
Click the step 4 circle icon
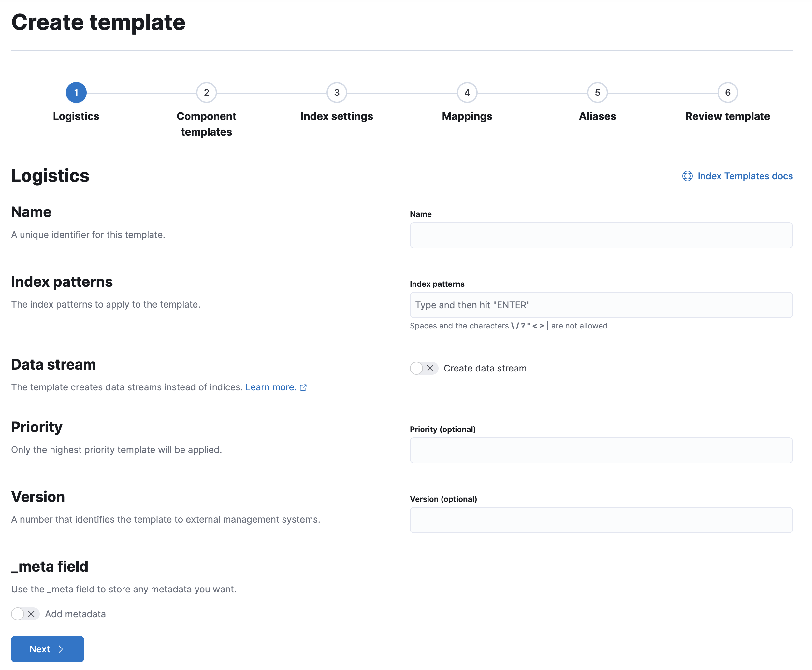pos(467,93)
